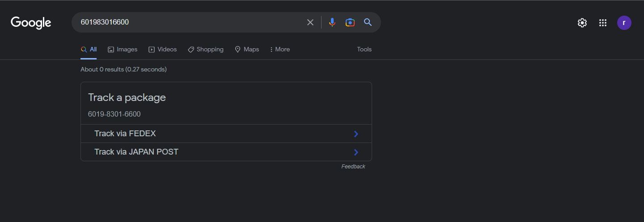Switch to Maps tab
Screen dimensions: 644x222
pos(247,50)
